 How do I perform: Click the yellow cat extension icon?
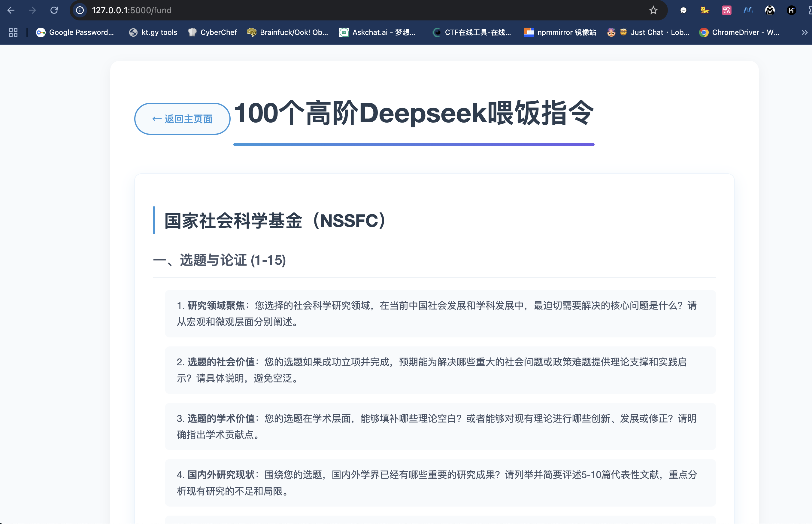coord(704,10)
